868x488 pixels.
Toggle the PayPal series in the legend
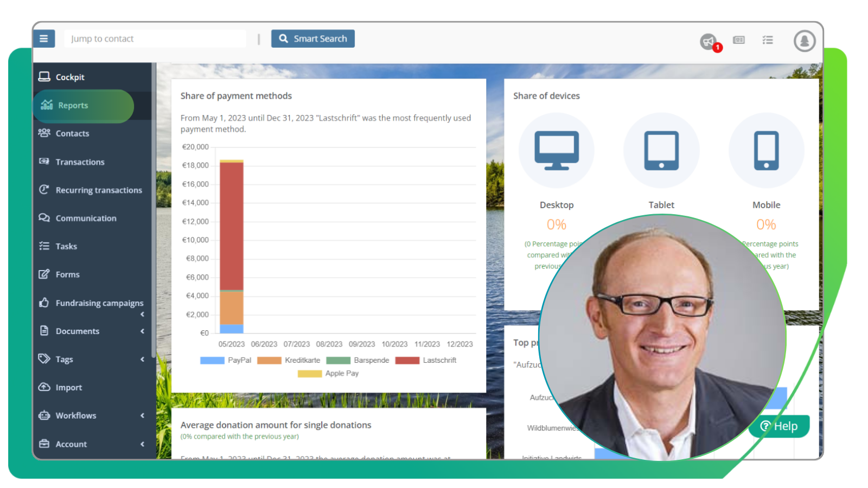tap(212, 359)
